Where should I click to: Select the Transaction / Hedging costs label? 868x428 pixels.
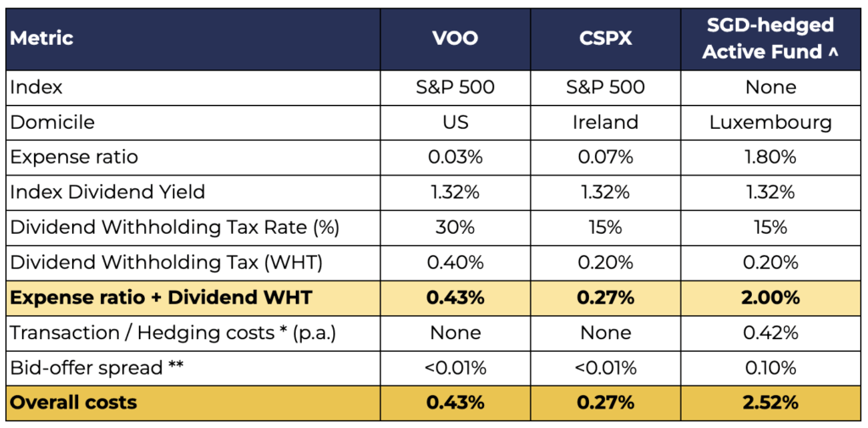pos(173,332)
